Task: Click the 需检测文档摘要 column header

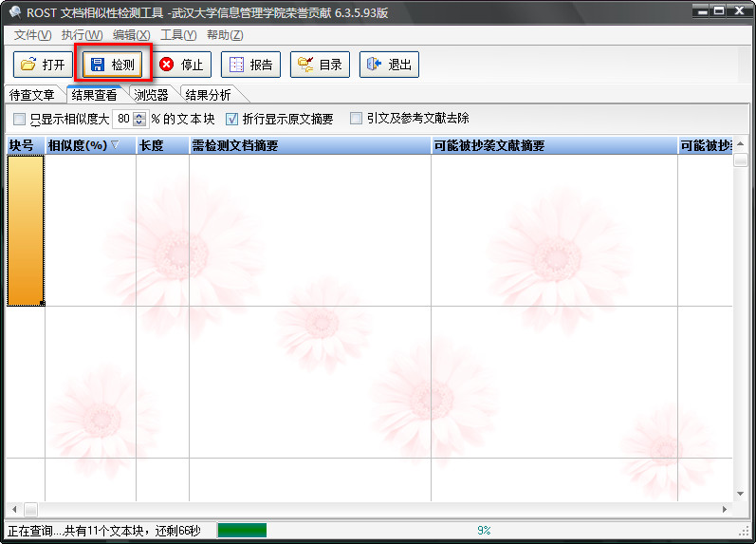Action: [310, 145]
